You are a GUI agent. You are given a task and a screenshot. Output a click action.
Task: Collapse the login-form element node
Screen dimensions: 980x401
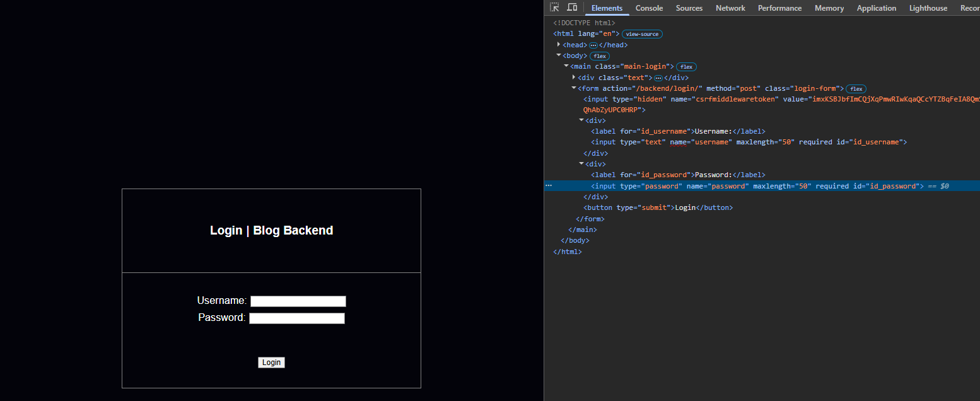pos(574,88)
